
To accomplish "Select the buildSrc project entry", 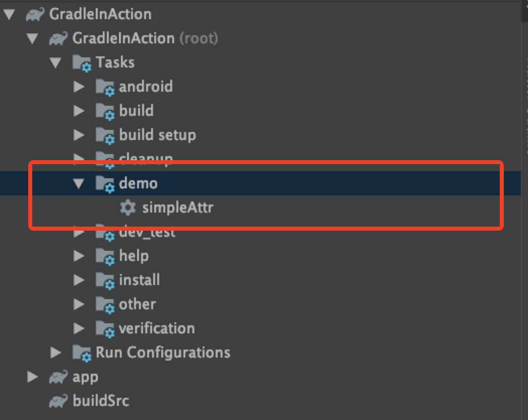I will point(101,401).
